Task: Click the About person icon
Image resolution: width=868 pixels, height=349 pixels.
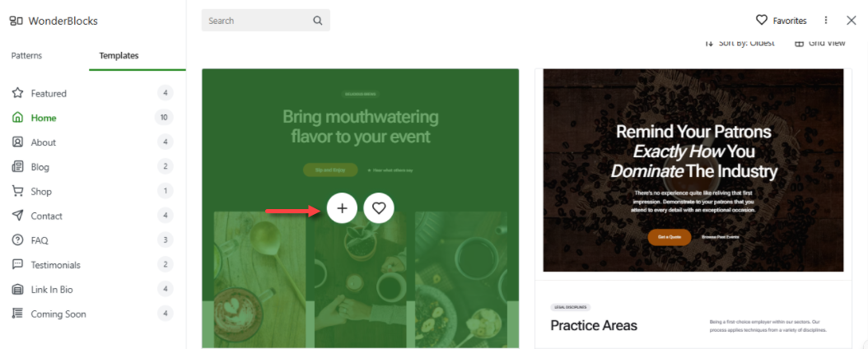Action: click(x=17, y=142)
